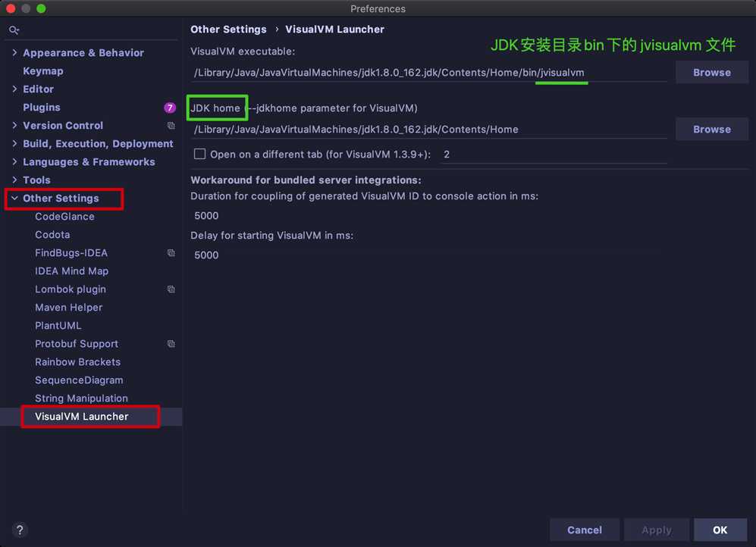Open the Plugins settings page
Image resolution: width=756 pixels, height=547 pixels.
(x=42, y=108)
